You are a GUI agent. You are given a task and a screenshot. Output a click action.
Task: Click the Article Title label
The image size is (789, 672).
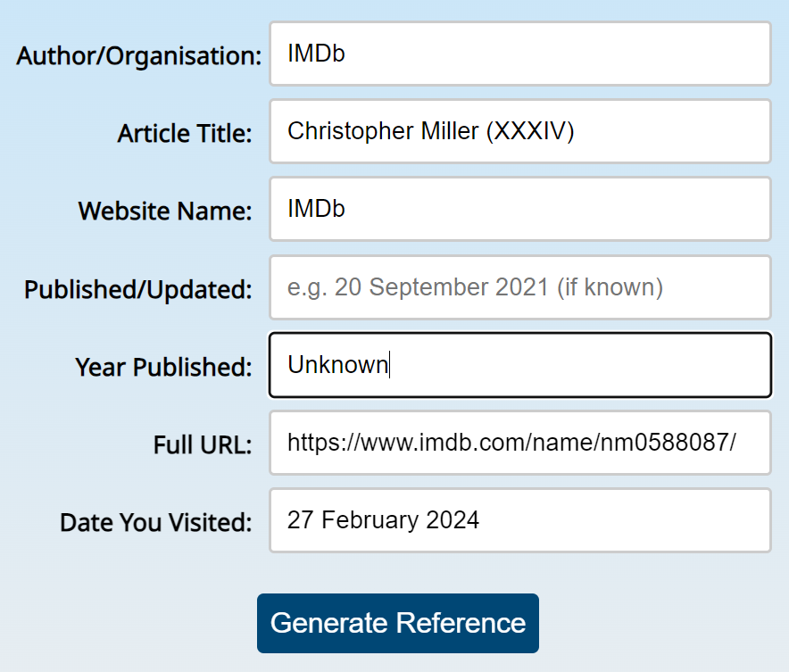(x=187, y=133)
